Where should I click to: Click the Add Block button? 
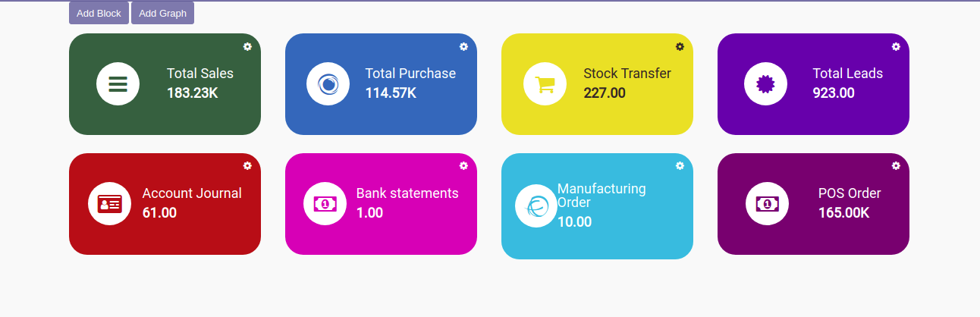coord(99,13)
